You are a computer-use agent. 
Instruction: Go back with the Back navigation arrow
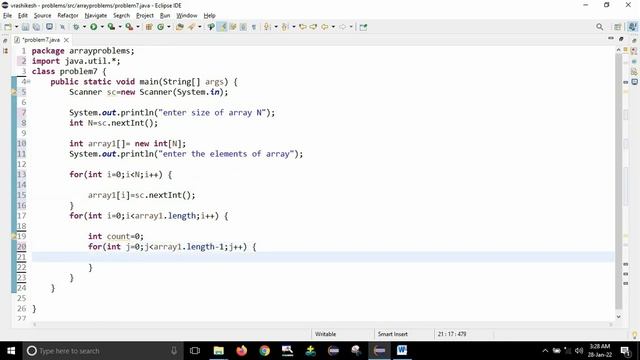(x=325, y=27)
